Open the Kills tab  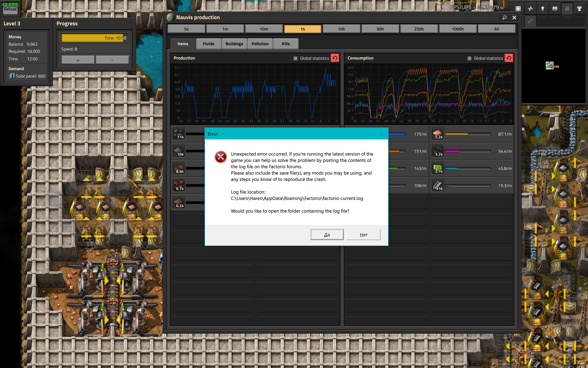(286, 44)
